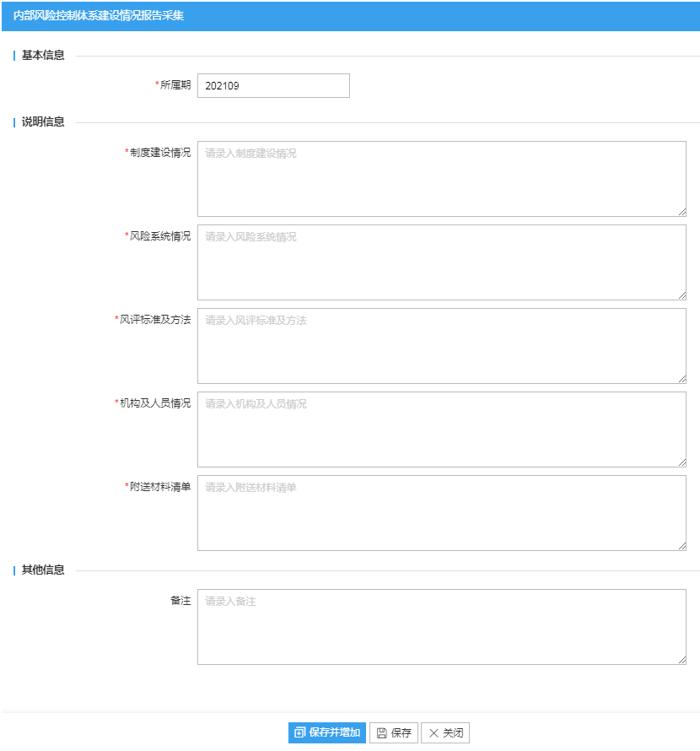Click resize handle of 制度建设情况 box

click(682, 212)
